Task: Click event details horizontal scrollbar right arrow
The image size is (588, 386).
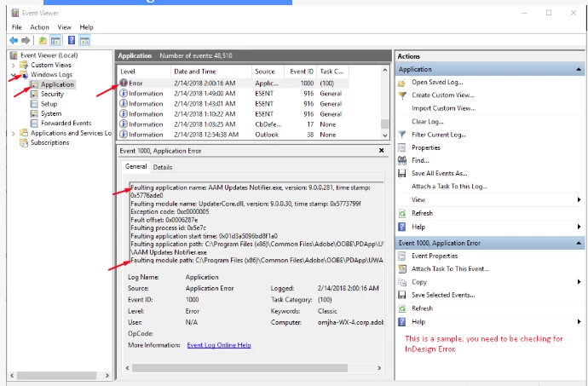Action: point(379,368)
